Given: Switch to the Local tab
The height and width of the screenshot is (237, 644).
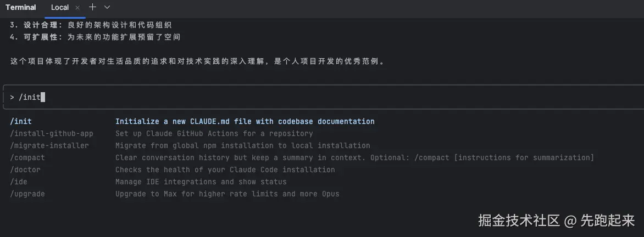Looking at the screenshot, I should pyautogui.click(x=60, y=8).
